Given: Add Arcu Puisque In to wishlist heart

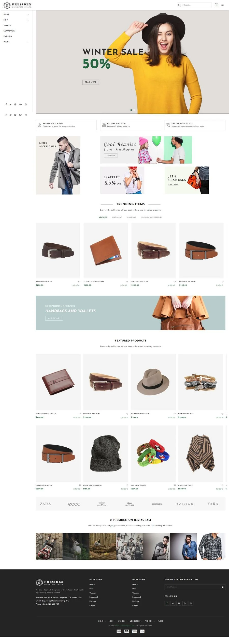Looking at the screenshot, I should click(79, 281).
